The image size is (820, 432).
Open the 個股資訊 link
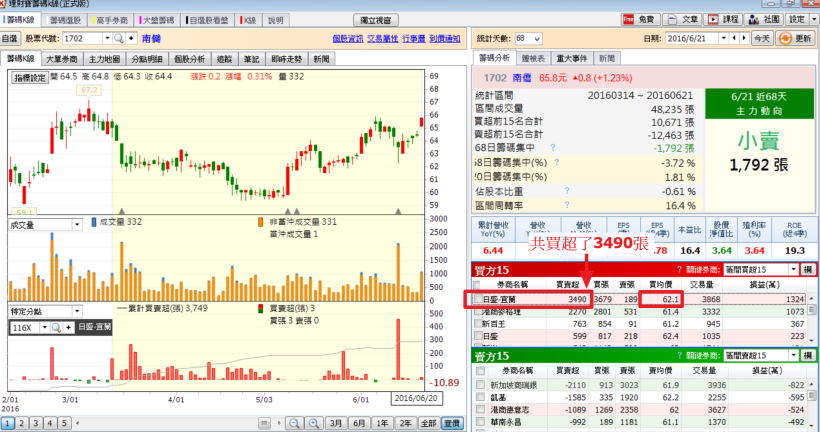coord(346,38)
